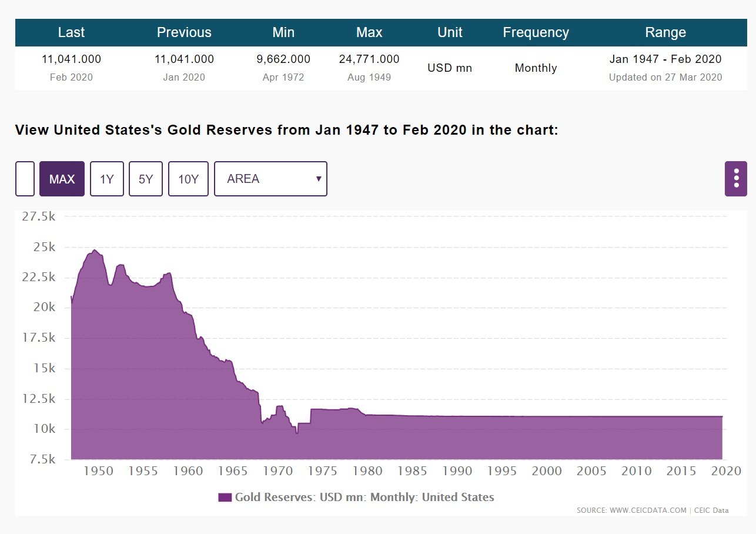Open the AREA chart type dropdown
This screenshot has width=756, height=534.
coord(270,179)
